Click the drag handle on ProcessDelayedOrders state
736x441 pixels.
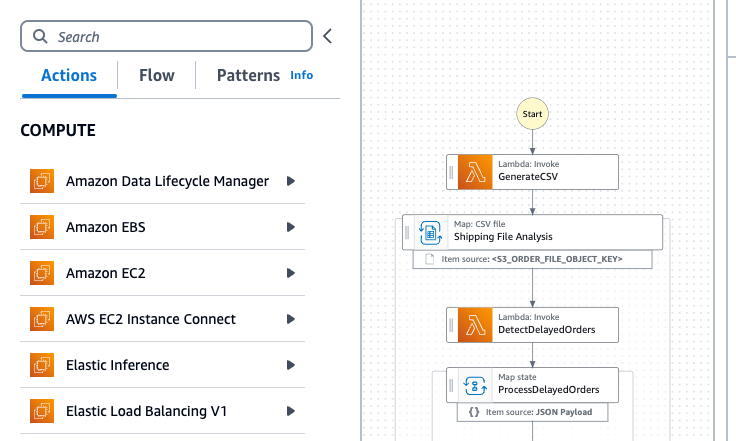tap(451, 385)
